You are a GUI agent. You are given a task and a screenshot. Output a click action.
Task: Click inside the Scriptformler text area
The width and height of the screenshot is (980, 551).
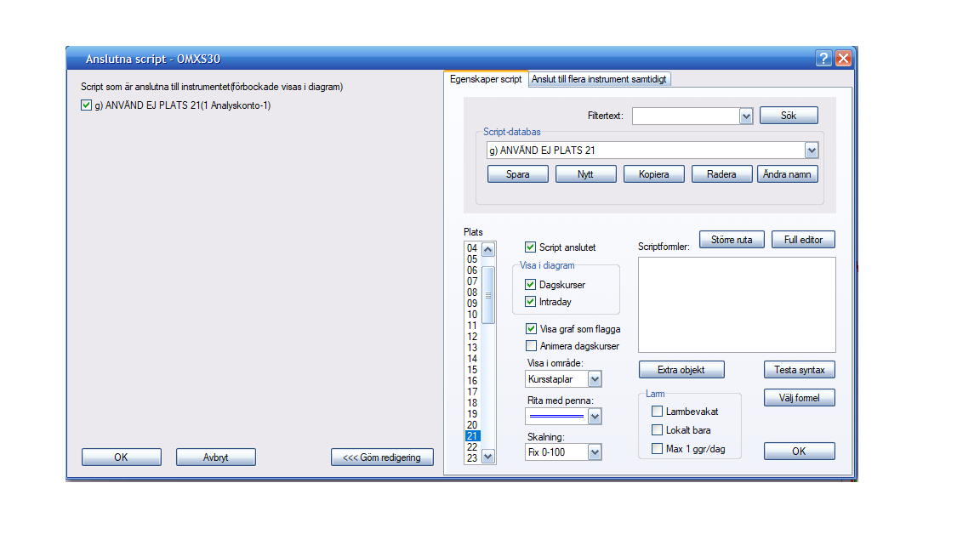point(737,304)
